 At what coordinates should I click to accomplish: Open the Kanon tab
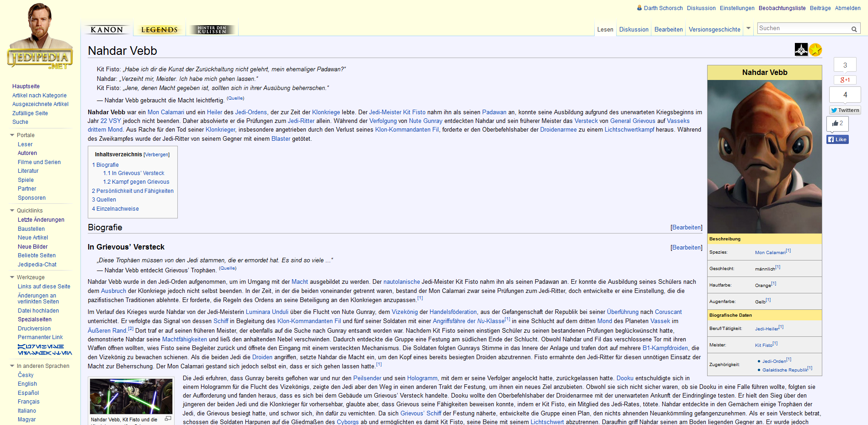click(107, 30)
